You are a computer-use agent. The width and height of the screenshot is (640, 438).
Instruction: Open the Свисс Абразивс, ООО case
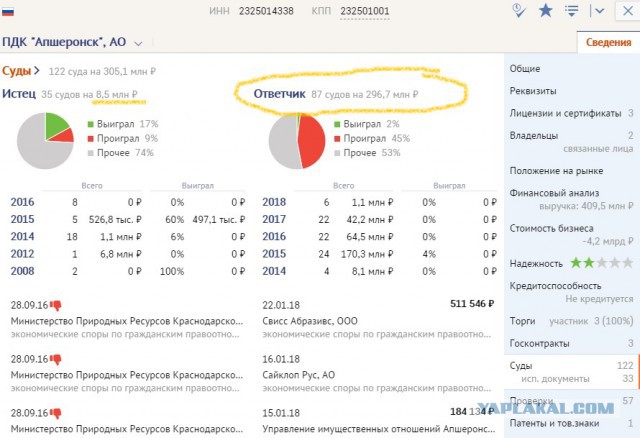coord(310,321)
